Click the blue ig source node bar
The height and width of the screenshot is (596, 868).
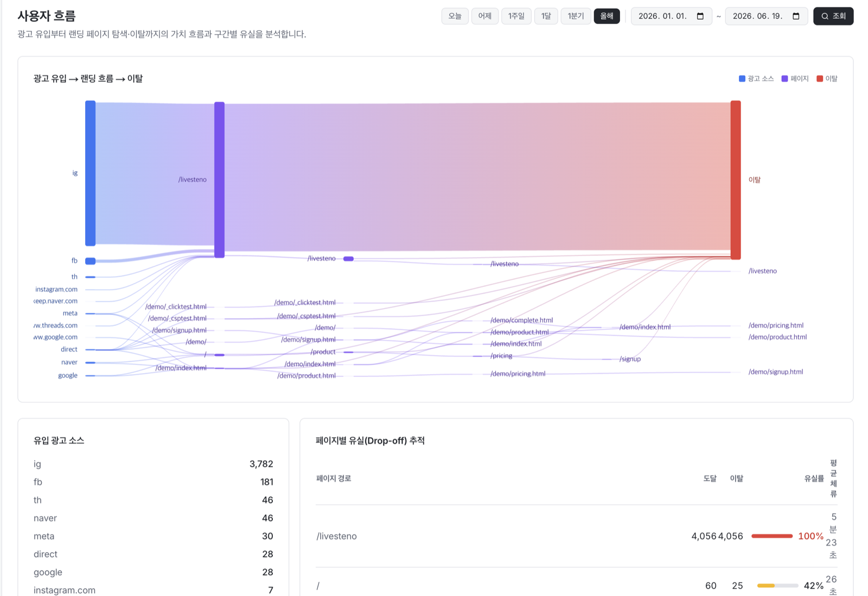click(90, 173)
